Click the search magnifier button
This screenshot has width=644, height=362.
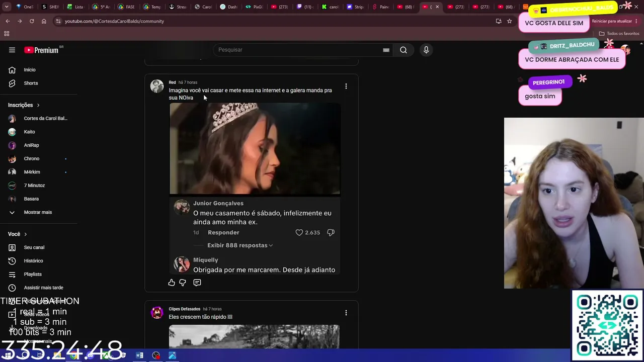(404, 50)
